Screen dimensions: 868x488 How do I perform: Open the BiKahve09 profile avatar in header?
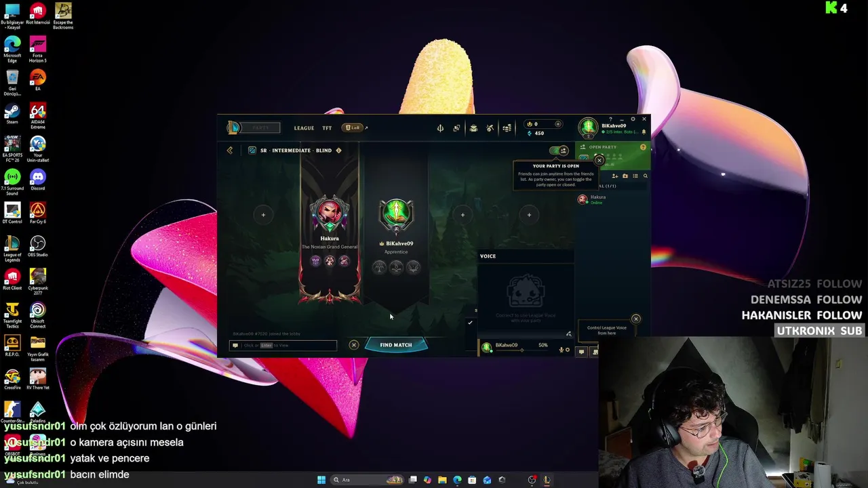tap(589, 127)
